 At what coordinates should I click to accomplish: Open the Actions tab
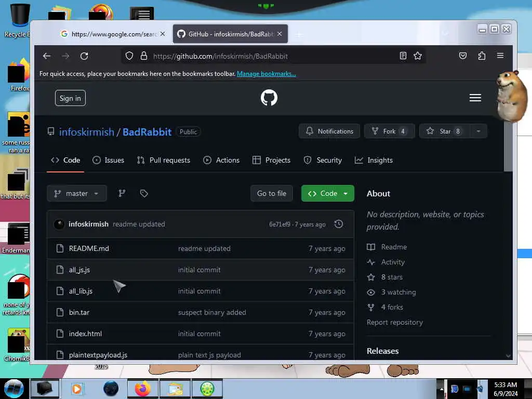click(x=221, y=160)
